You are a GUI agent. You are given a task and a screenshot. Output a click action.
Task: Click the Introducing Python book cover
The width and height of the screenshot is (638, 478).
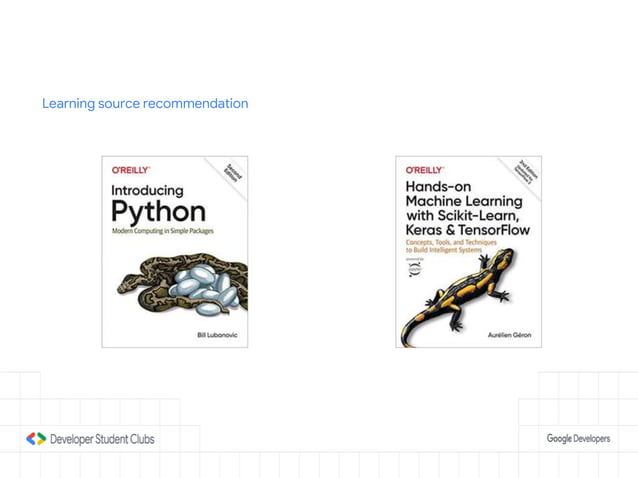point(175,252)
